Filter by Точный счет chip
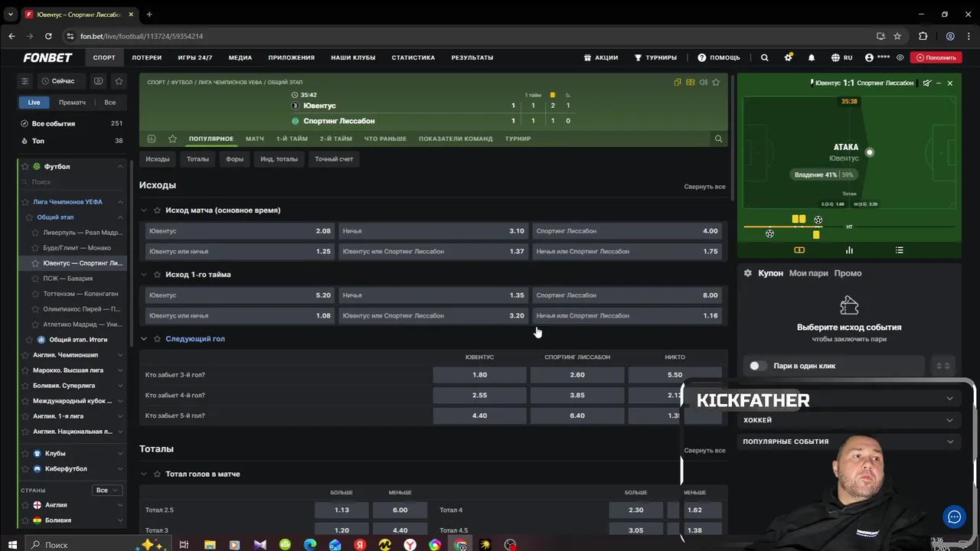This screenshot has height=551, width=980. point(334,159)
